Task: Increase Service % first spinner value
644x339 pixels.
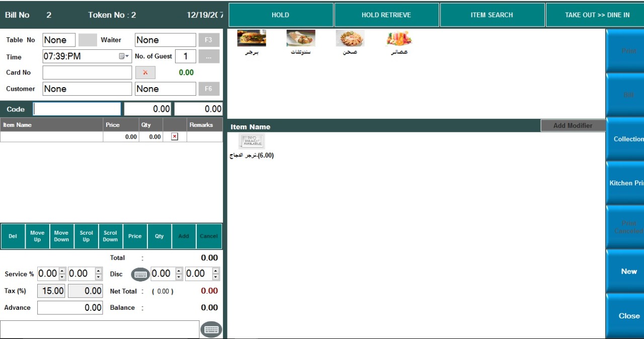Action: click(62, 271)
